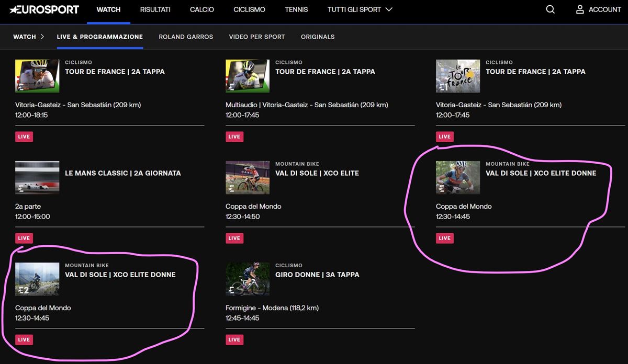Click the breadcrumb arrow after Watch

tap(43, 37)
